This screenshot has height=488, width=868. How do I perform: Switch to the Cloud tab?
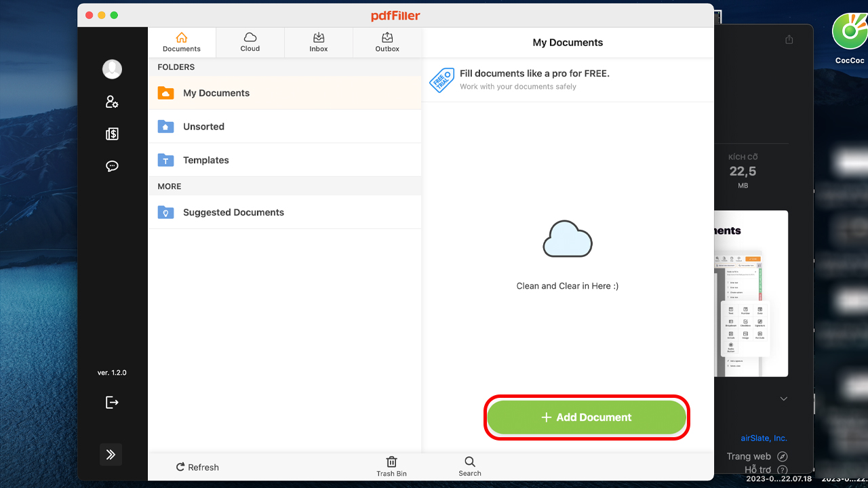[250, 42]
